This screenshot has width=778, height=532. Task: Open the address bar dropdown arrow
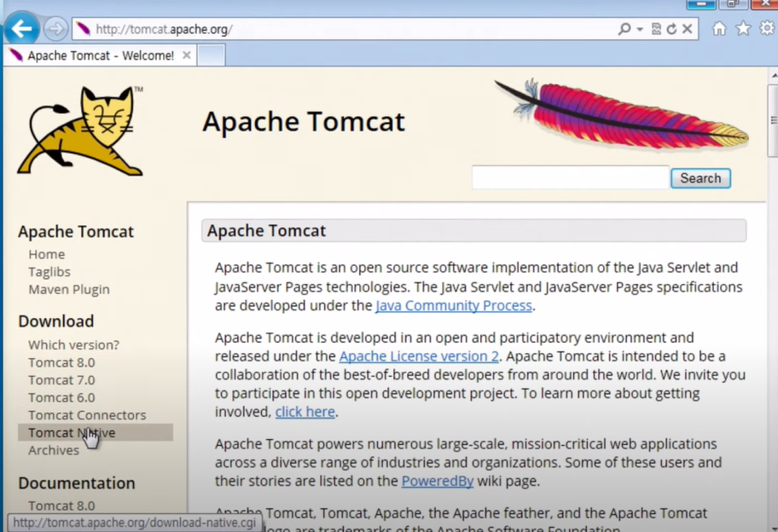pos(640,29)
